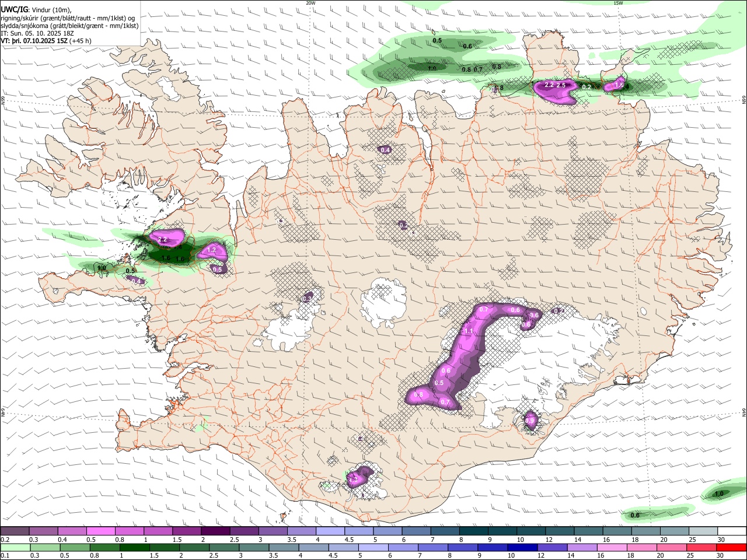This screenshot has height=560, width=747.
Task: Pick the light grey 25 swatch, top scale
Action: point(703,531)
